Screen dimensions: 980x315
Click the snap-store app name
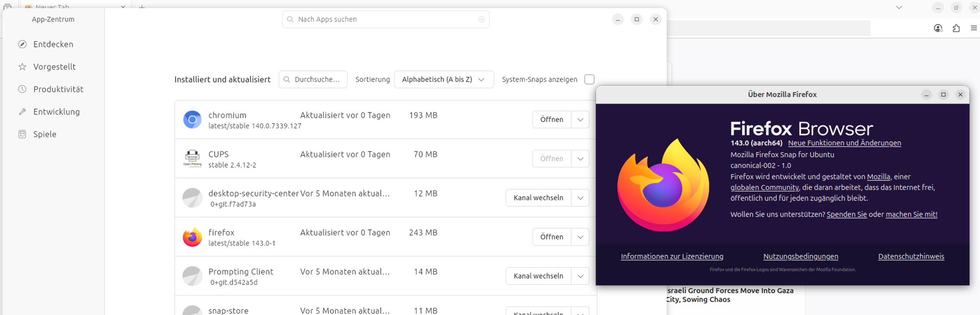(228, 310)
